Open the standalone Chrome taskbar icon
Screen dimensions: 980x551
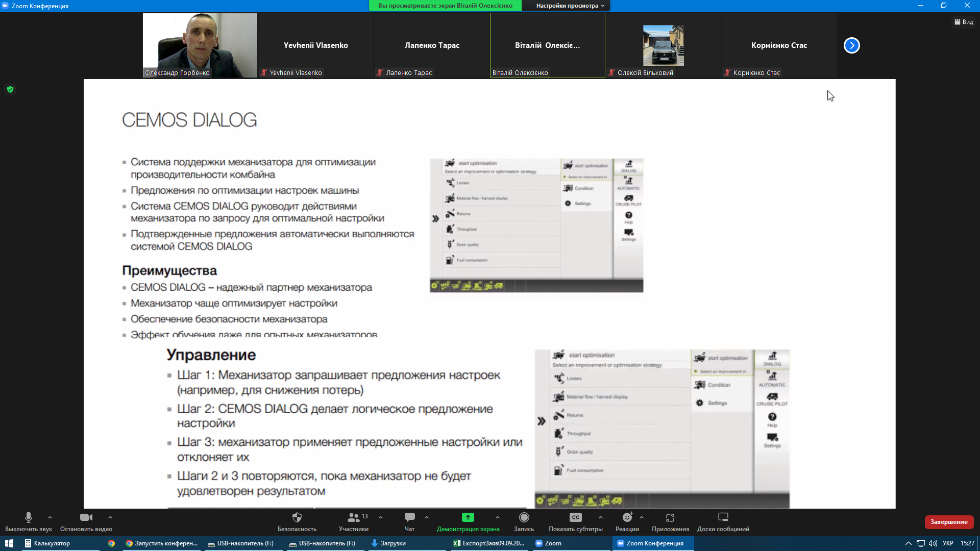[111, 543]
